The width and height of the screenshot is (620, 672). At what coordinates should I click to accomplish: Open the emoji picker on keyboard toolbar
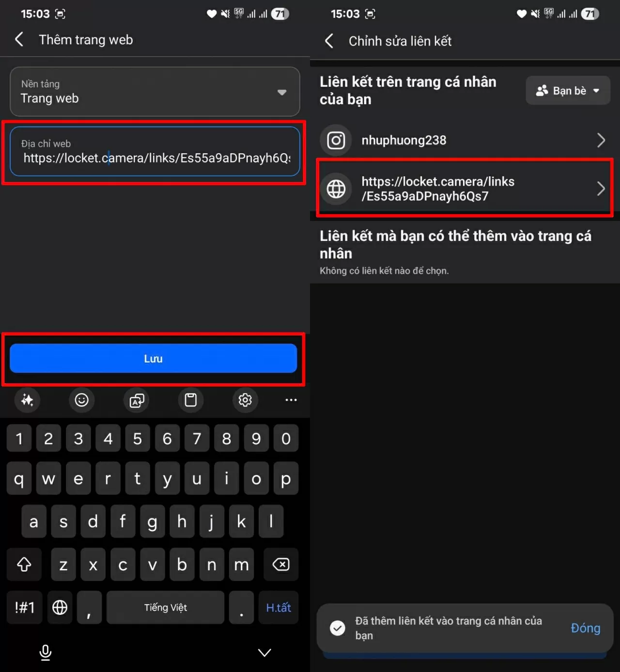tap(81, 400)
